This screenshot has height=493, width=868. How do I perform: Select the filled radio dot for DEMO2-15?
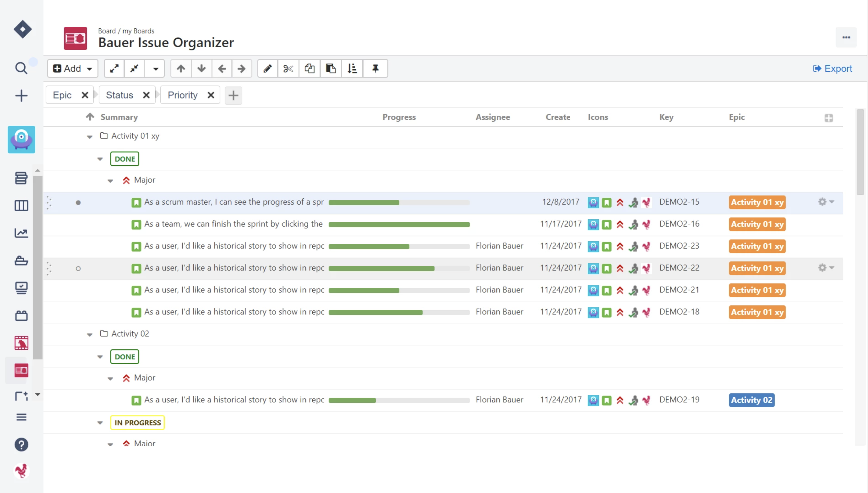[78, 202]
